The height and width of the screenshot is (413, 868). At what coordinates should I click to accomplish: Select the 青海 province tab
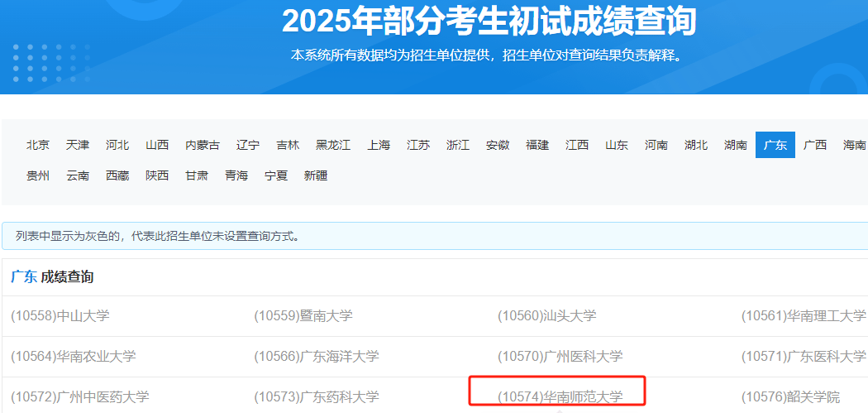pyautogui.click(x=236, y=176)
